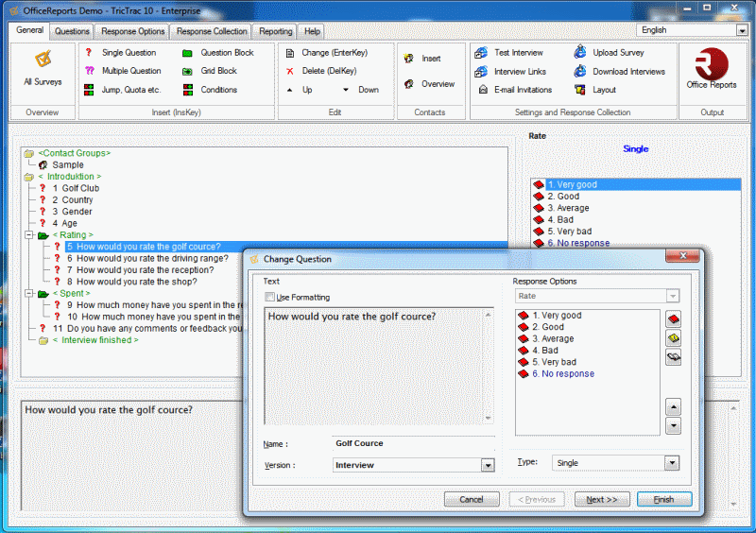Click Change (EnterKey) edit command
756x533 pixels.
326,53
